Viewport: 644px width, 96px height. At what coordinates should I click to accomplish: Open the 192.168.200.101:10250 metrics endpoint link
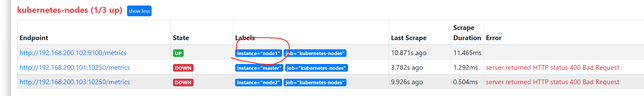[75, 68]
